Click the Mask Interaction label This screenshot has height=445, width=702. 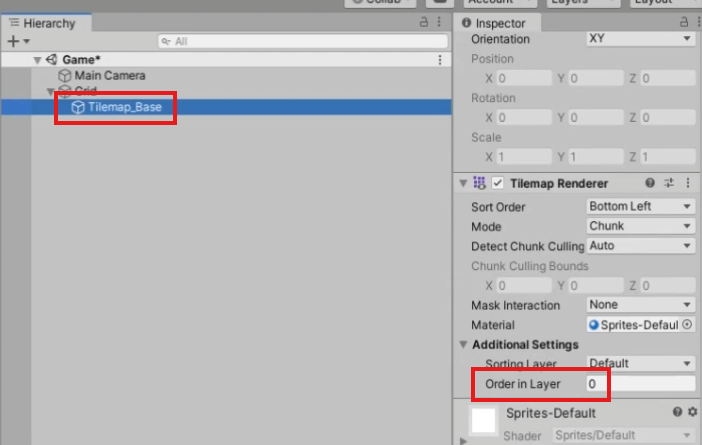515,305
